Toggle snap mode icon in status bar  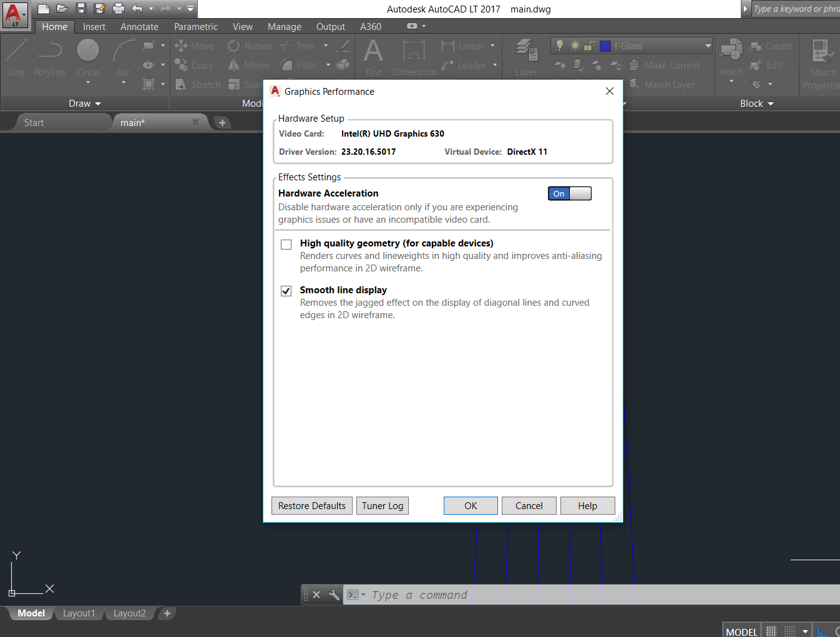pos(771,631)
